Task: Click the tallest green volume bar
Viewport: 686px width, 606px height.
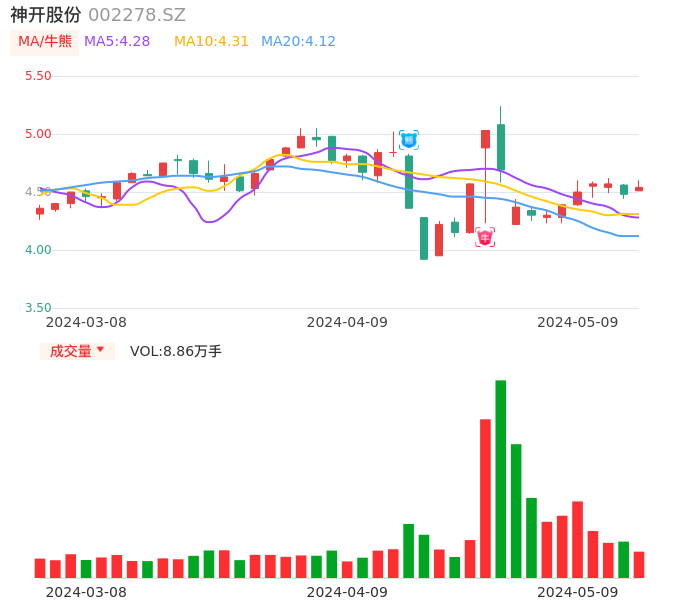Action: click(x=500, y=479)
